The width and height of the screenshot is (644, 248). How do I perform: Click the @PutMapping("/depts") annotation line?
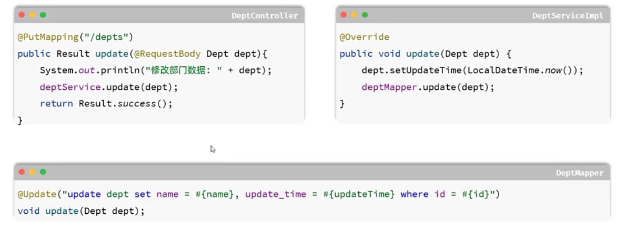point(75,37)
